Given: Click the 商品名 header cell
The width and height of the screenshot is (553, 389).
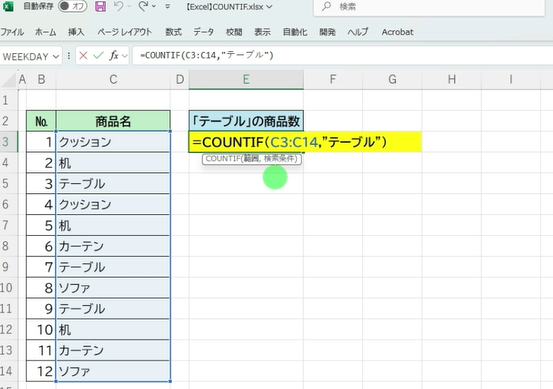Looking at the screenshot, I should coord(113,121).
